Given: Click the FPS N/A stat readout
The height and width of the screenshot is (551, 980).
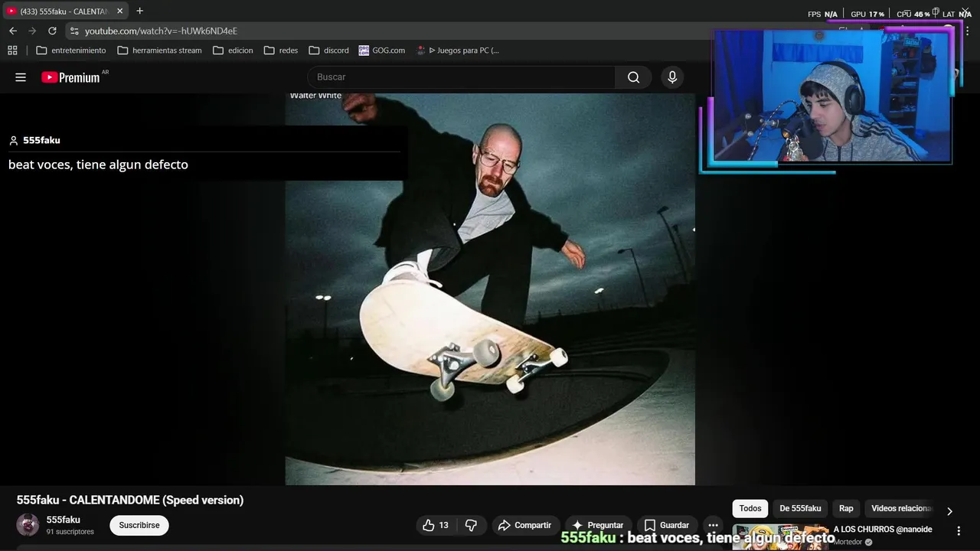Looking at the screenshot, I should 822,15.
